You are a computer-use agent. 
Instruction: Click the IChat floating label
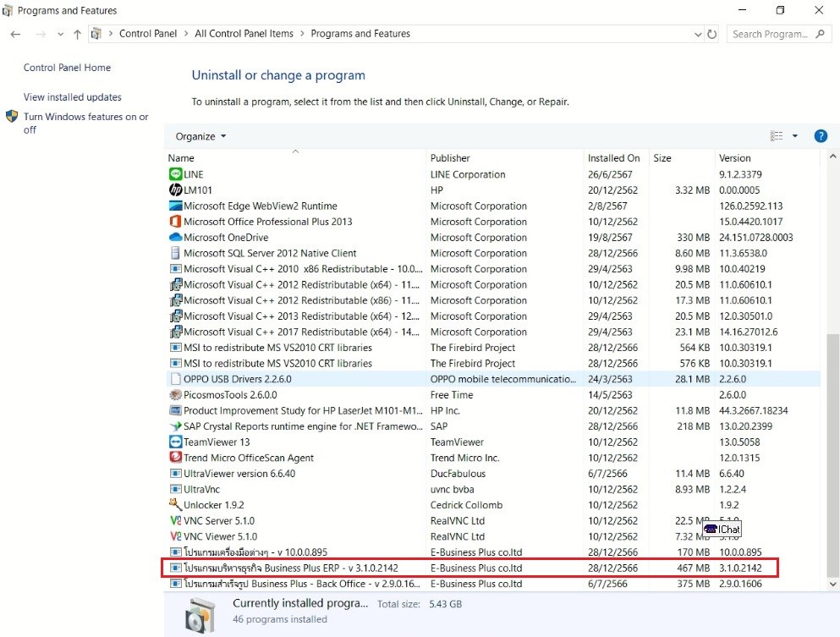click(722, 530)
